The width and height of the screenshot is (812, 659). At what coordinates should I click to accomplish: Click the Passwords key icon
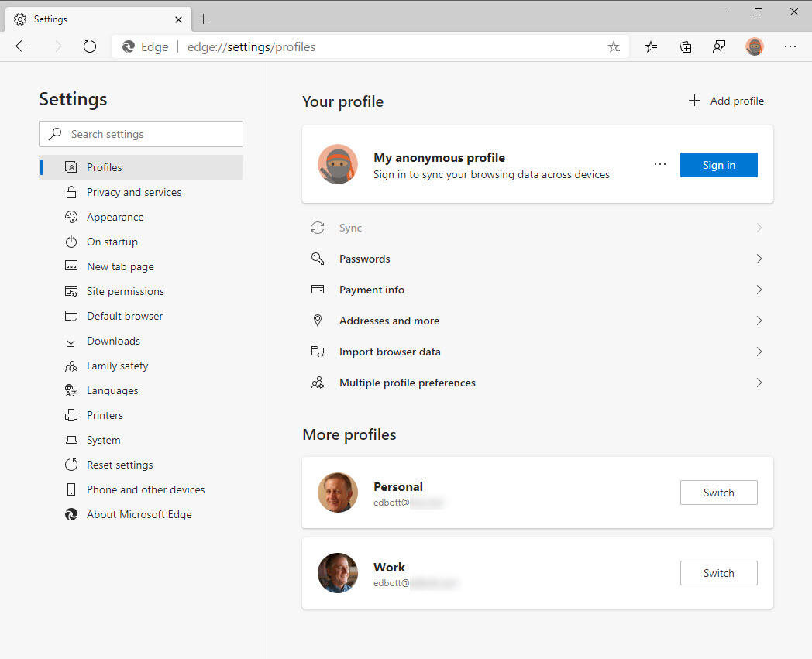click(318, 259)
